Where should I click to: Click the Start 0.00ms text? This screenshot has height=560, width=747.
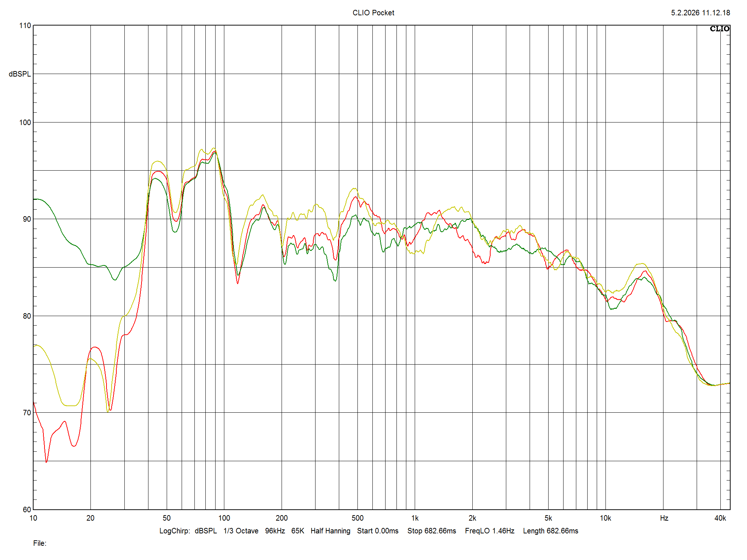point(378,531)
